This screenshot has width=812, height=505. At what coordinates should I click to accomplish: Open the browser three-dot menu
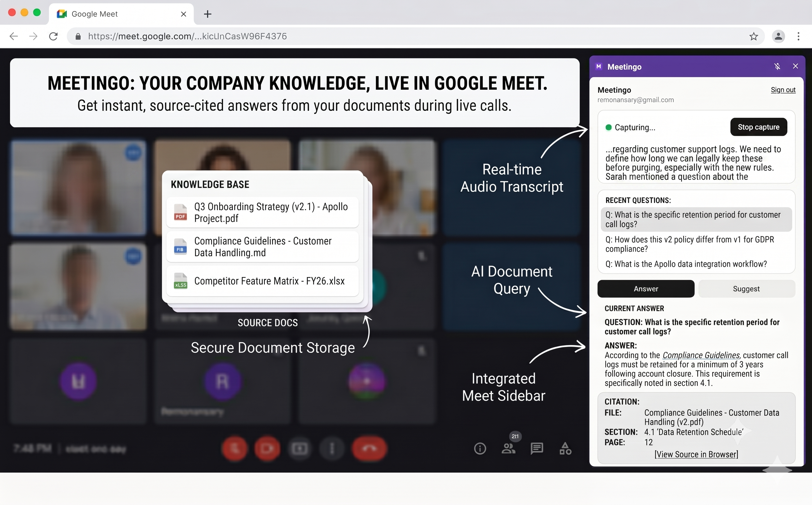(x=799, y=36)
